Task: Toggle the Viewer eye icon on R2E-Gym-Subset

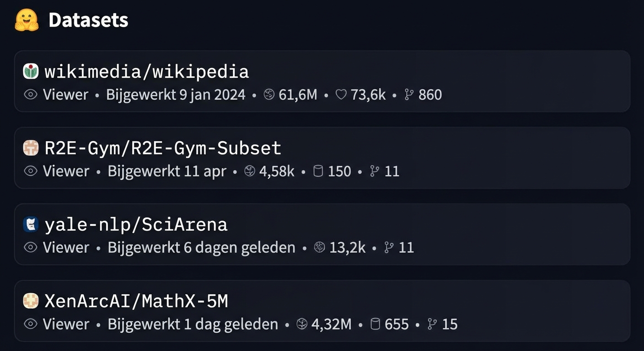Action: (30, 171)
